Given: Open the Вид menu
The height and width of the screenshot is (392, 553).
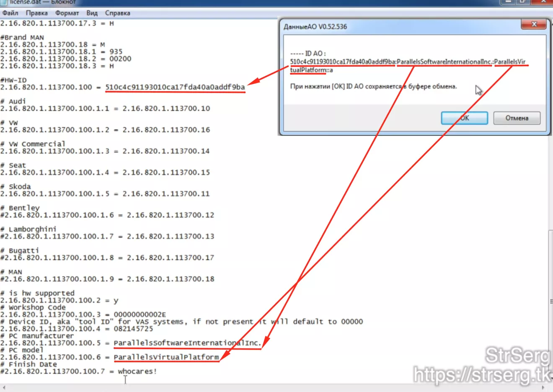Looking at the screenshot, I should click(92, 13).
